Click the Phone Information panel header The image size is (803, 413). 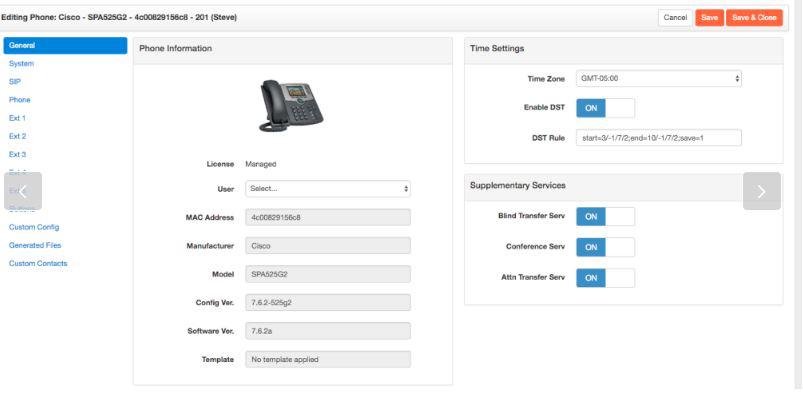coord(292,50)
